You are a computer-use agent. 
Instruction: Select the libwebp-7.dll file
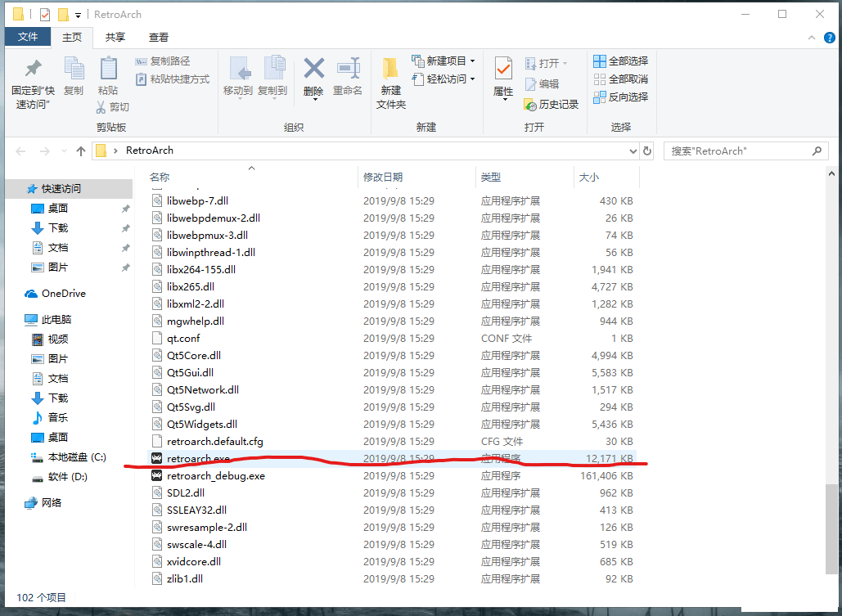197,201
